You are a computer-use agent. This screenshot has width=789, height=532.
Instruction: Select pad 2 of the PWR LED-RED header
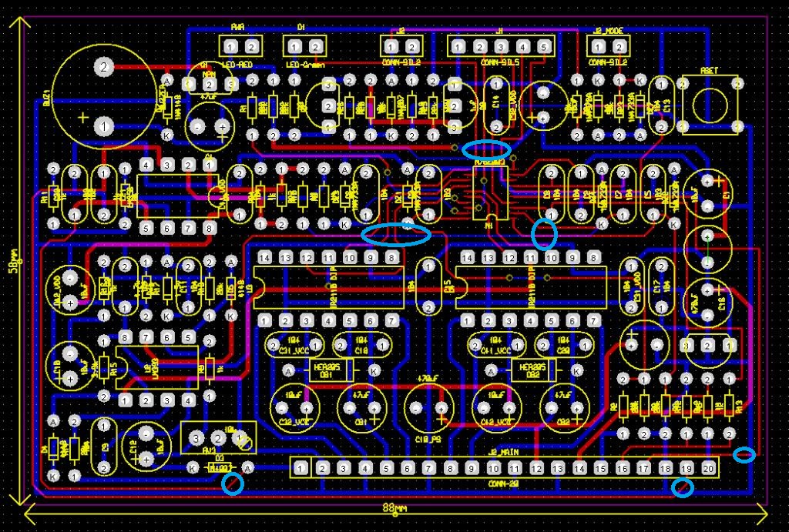252,47
